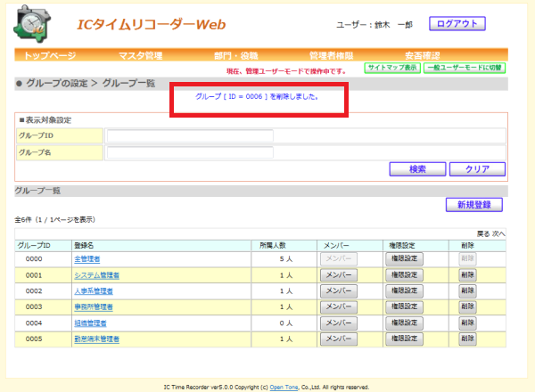Screen dimensions: 535x392
Task: Click the ICタイムリコーダーWeb title
Action: click(152, 25)
